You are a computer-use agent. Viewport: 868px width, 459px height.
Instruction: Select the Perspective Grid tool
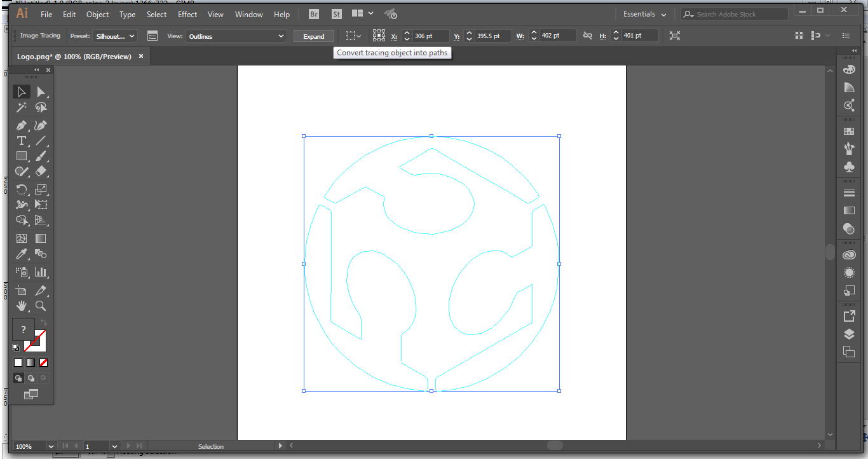[x=41, y=220]
